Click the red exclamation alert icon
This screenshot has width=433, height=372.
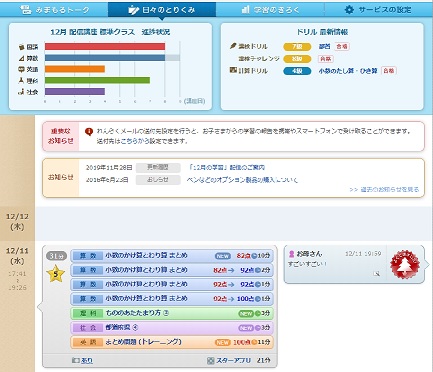click(x=89, y=132)
